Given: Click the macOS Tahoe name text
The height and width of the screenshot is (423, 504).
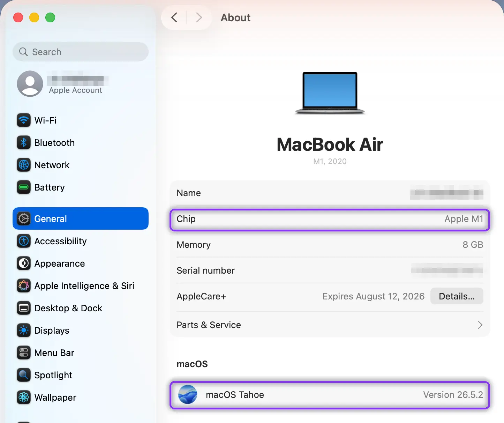Looking at the screenshot, I should 235,395.
